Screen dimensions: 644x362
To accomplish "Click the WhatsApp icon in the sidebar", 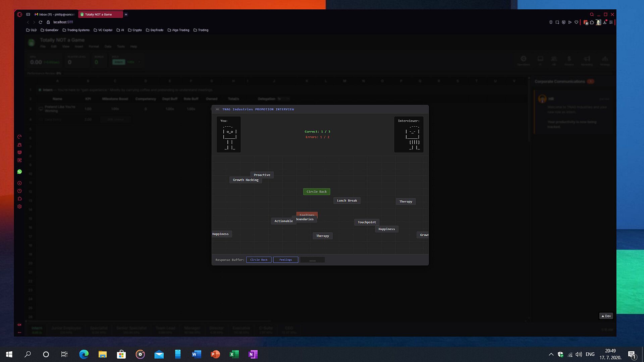I will (x=19, y=172).
